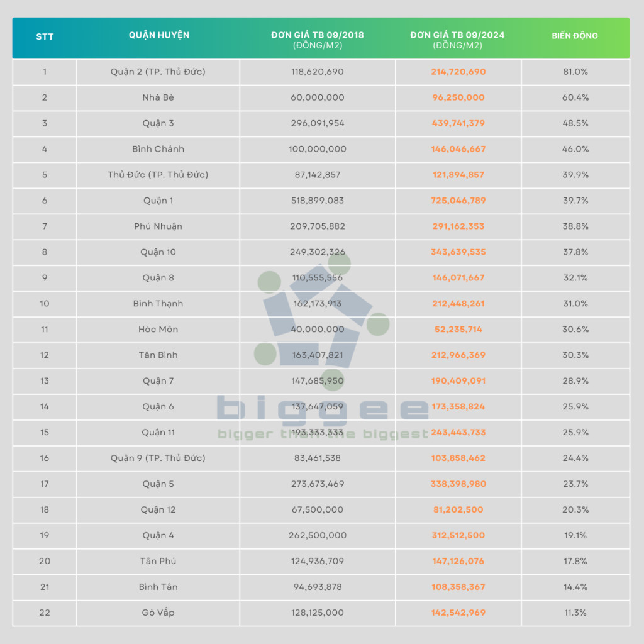Select row number 22 cell
This screenshot has height=644, width=644.
(x=45, y=613)
